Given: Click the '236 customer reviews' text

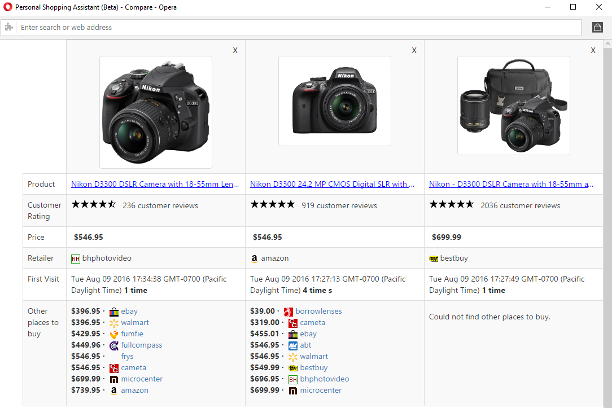Looking at the screenshot, I should tap(160, 206).
